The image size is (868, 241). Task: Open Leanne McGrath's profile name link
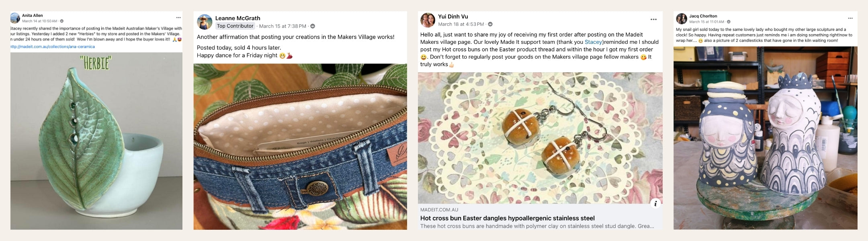pyautogui.click(x=237, y=18)
